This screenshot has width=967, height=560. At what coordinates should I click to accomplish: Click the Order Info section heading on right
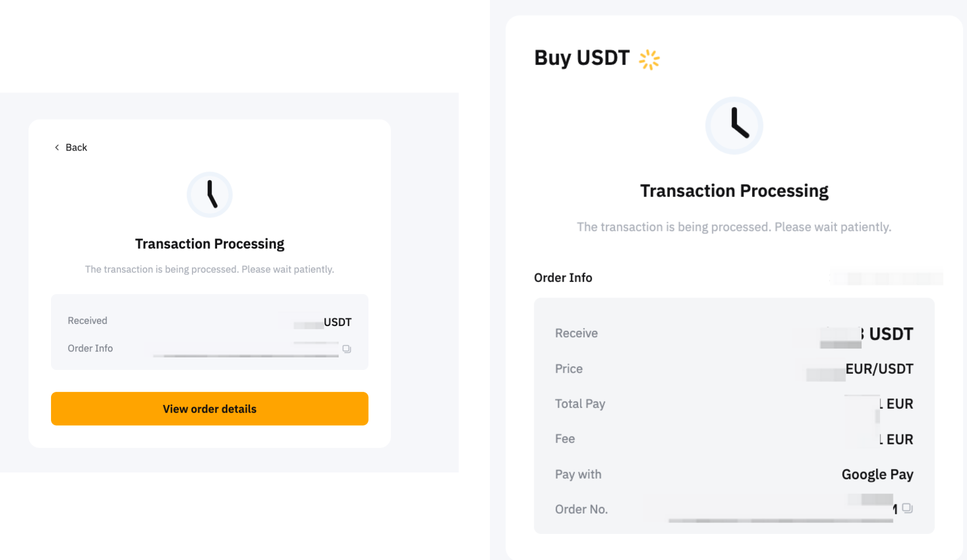click(563, 277)
